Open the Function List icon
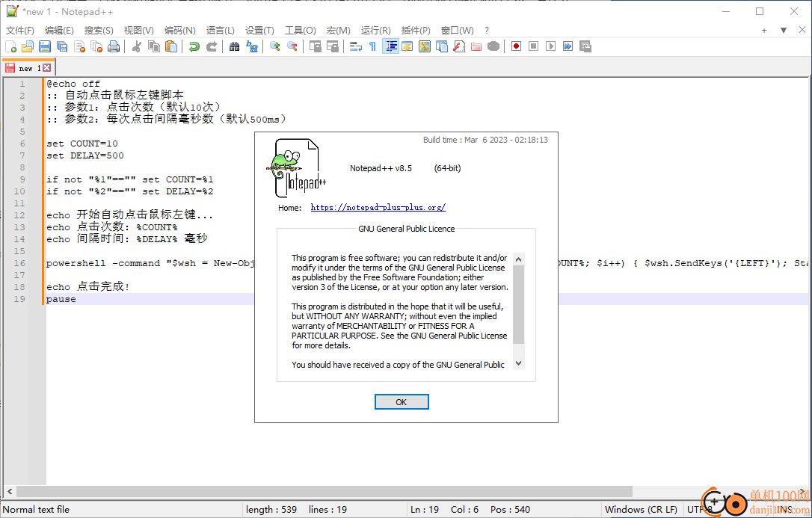Image resolution: width=812 pixels, height=518 pixels. point(459,46)
